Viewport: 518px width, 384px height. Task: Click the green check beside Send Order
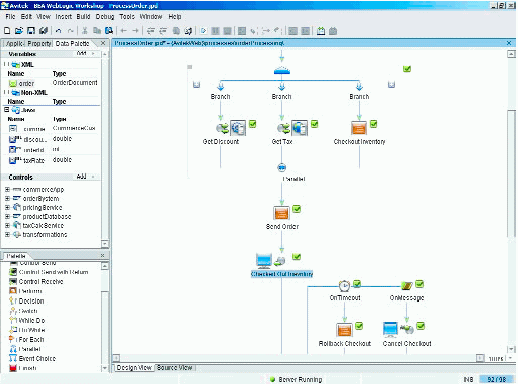296,209
